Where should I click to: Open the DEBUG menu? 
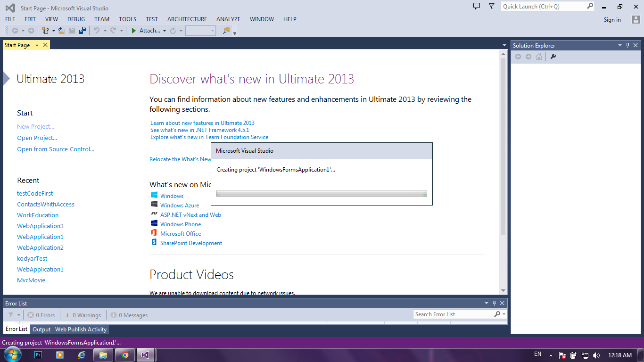pos(76,19)
